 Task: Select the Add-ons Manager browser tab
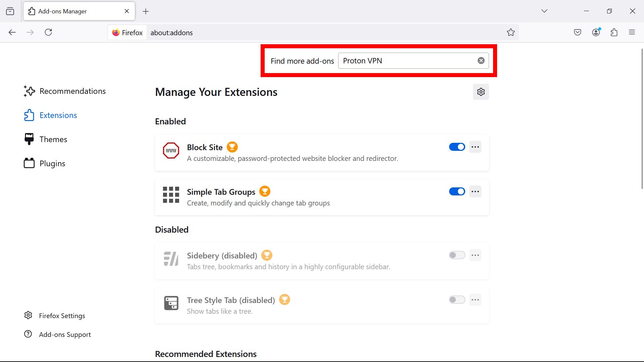click(79, 11)
